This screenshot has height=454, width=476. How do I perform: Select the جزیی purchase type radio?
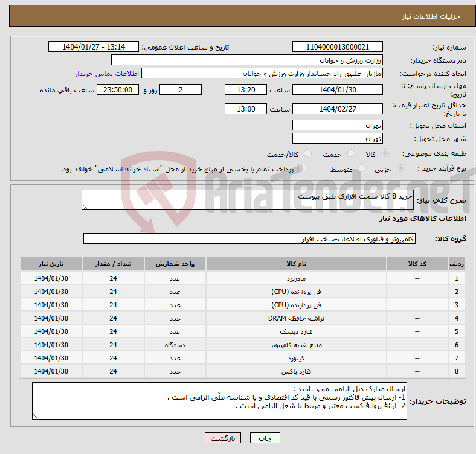[x=400, y=168]
